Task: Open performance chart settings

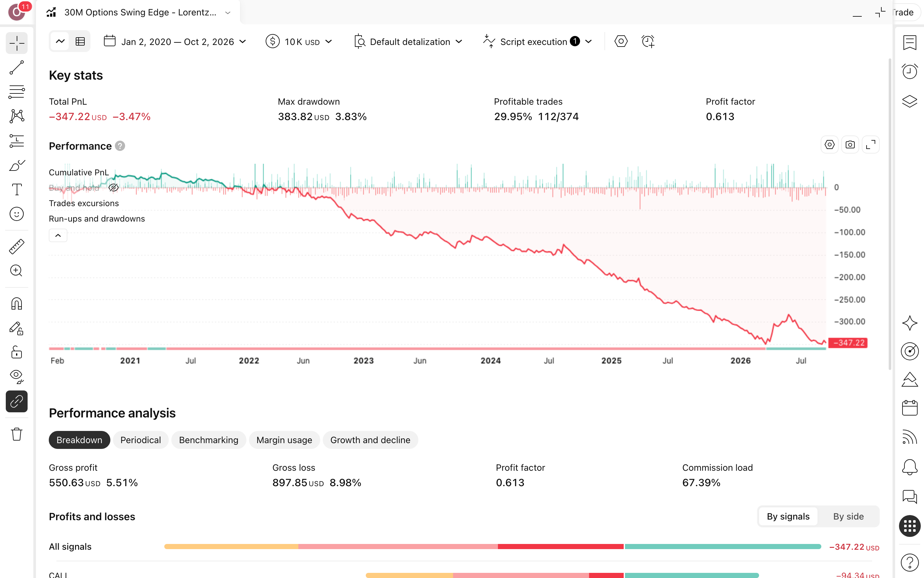Action: click(x=829, y=145)
